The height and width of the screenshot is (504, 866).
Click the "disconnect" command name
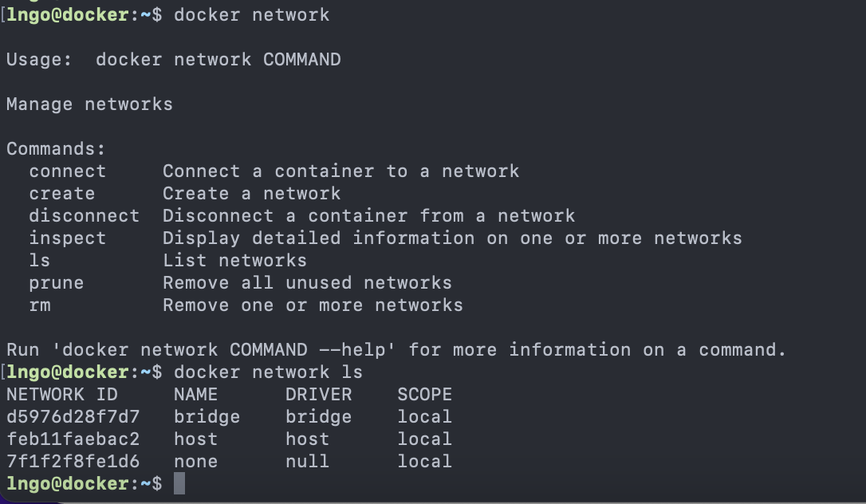[x=85, y=216]
